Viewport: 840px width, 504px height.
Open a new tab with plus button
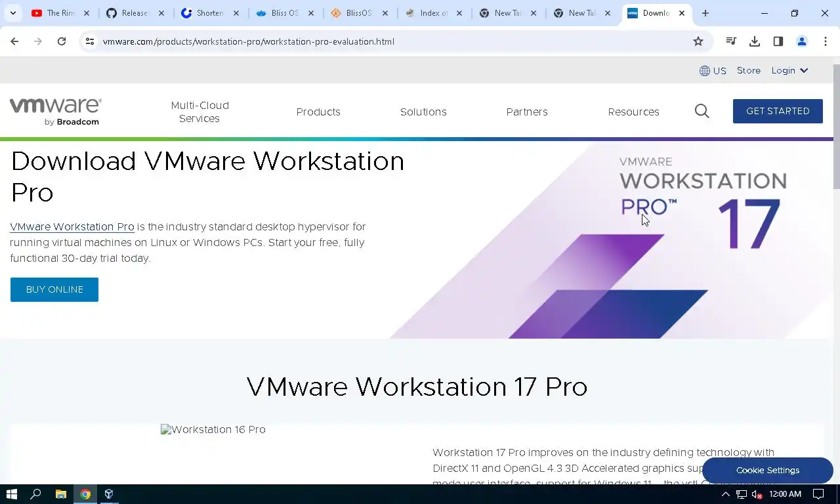tap(705, 13)
